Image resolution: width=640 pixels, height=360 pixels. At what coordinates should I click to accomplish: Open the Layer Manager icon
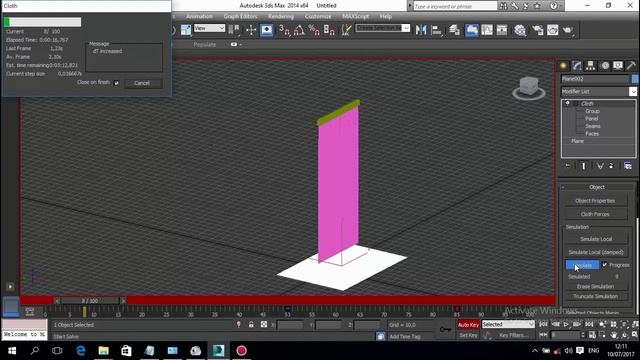[x=454, y=30]
